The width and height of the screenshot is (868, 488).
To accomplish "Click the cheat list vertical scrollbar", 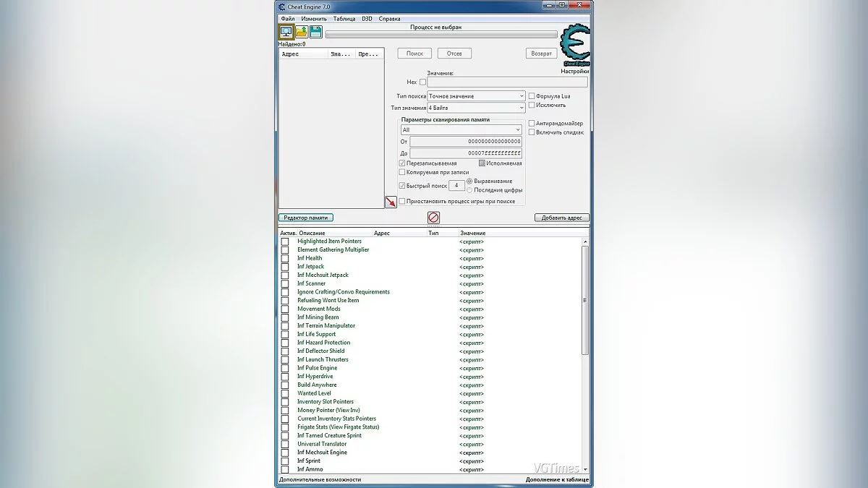I will pos(585,304).
